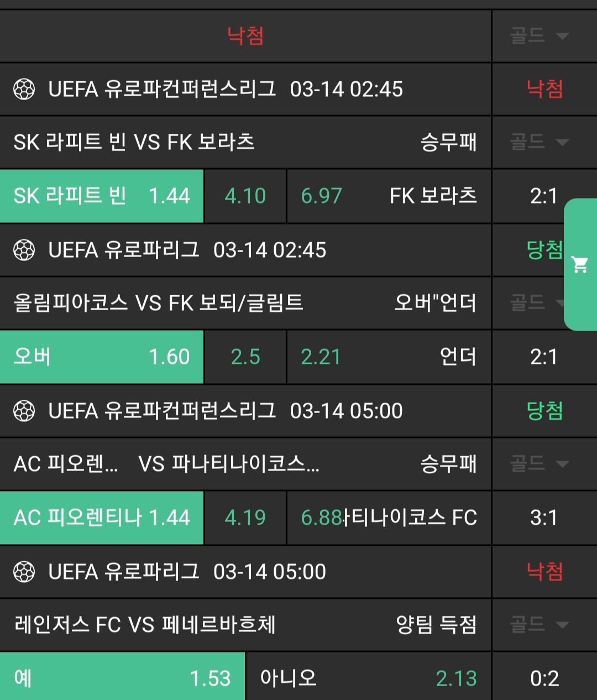Image resolution: width=597 pixels, height=700 pixels.
Task: Click soccer ball icon beside AC 피오렌티나 match league
Action: [24, 411]
